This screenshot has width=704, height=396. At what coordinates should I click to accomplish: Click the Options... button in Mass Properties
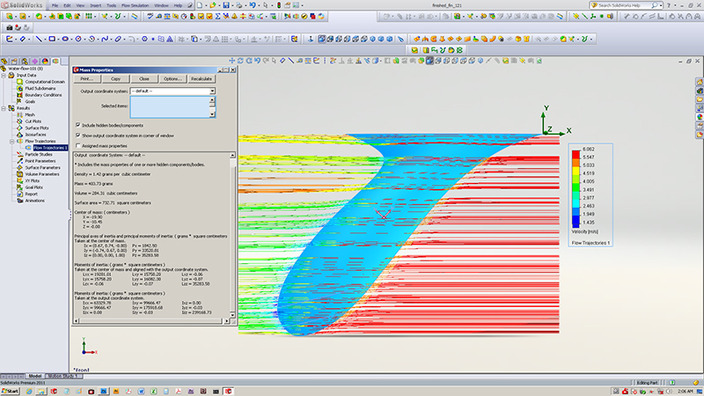pos(172,79)
